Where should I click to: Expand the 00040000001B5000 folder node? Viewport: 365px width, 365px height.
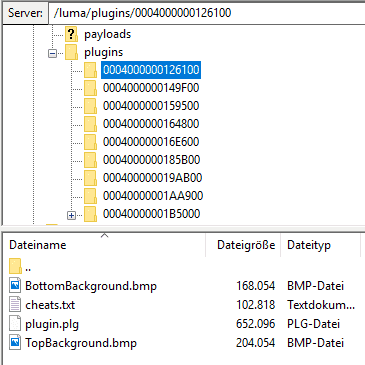pos(71,216)
